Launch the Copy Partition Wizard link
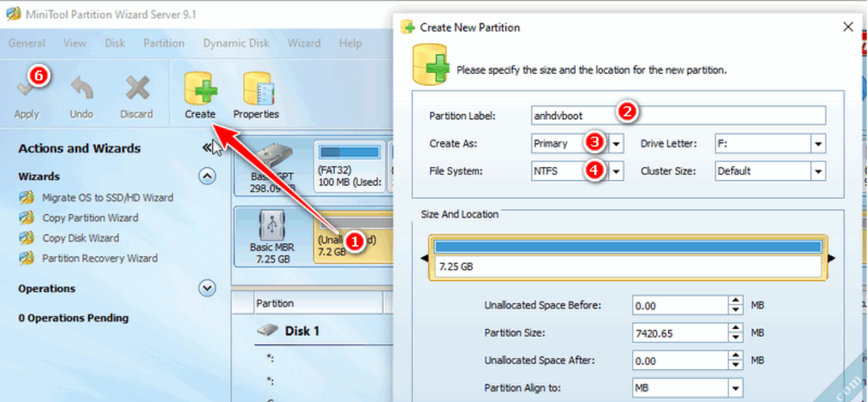Image resolution: width=868 pixels, height=402 pixels. tap(90, 218)
